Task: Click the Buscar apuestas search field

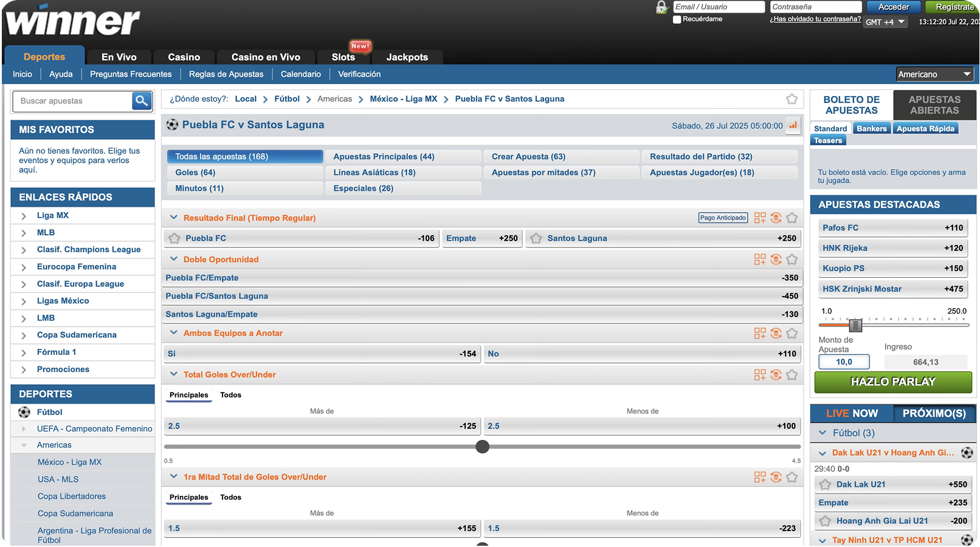Action: point(72,101)
